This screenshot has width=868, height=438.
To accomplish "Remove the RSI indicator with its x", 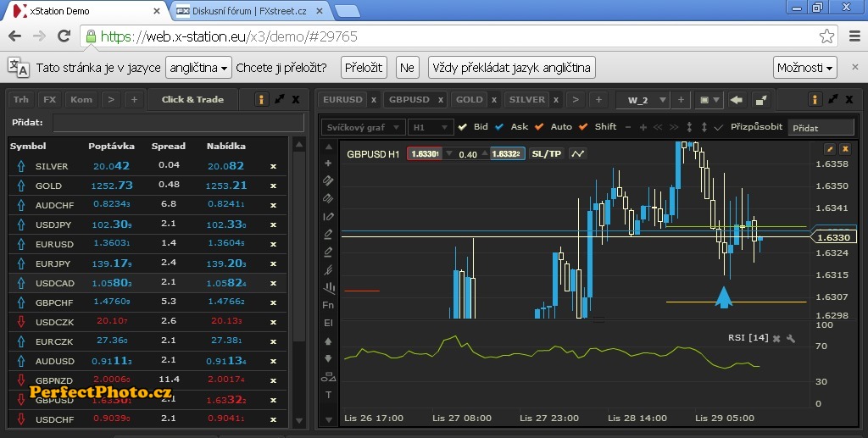I will tap(776, 339).
